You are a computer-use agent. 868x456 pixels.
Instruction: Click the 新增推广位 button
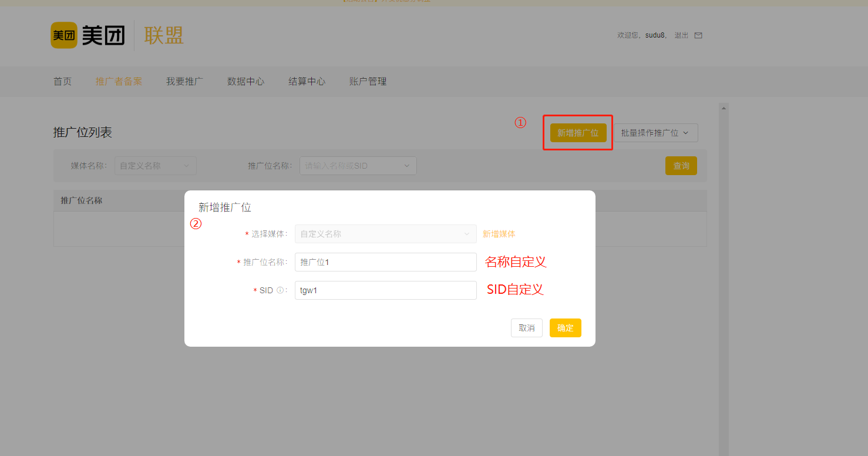[578, 133]
